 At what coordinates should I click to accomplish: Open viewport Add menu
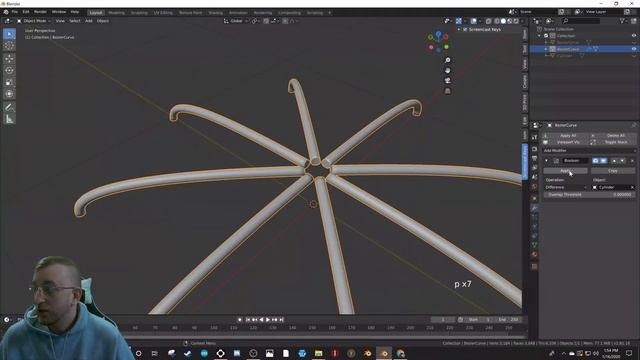pyautogui.click(x=89, y=21)
